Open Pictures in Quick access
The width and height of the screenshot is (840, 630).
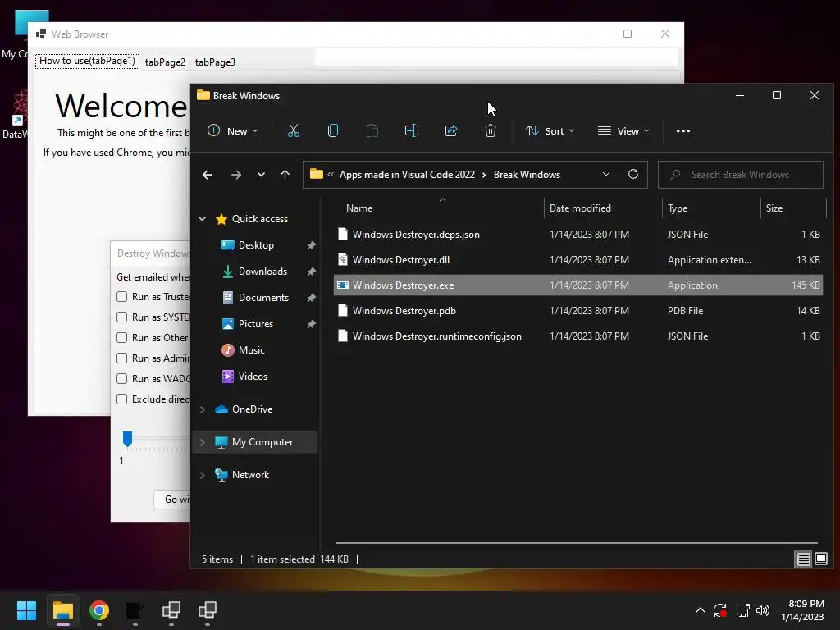(256, 323)
